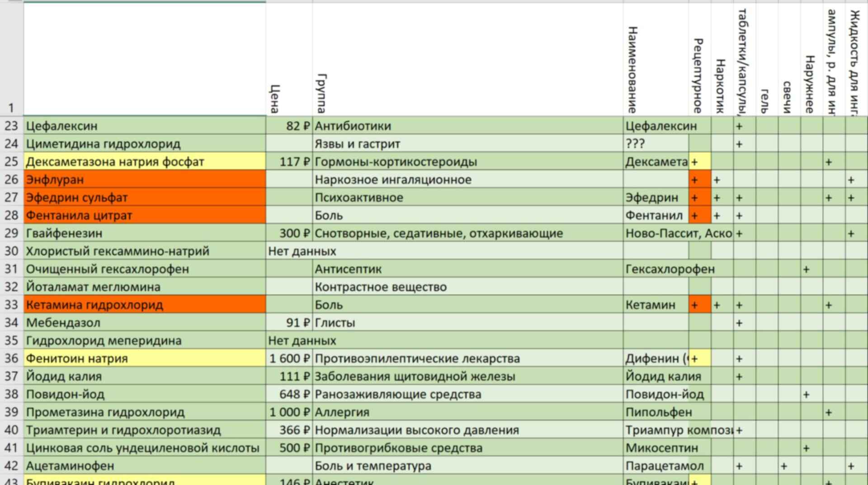Viewport: 868px width, 485px height.
Task: Click the Аллергия group cell
Action: (468, 412)
